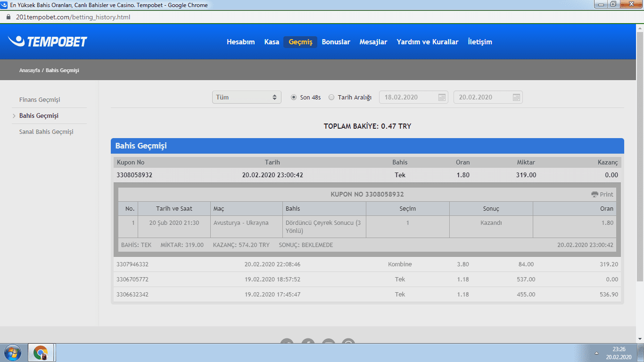Image resolution: width=644 pixels, height=362 pixels.
Task: Click the browser address bar URL
Action: [x=73, y=17]
